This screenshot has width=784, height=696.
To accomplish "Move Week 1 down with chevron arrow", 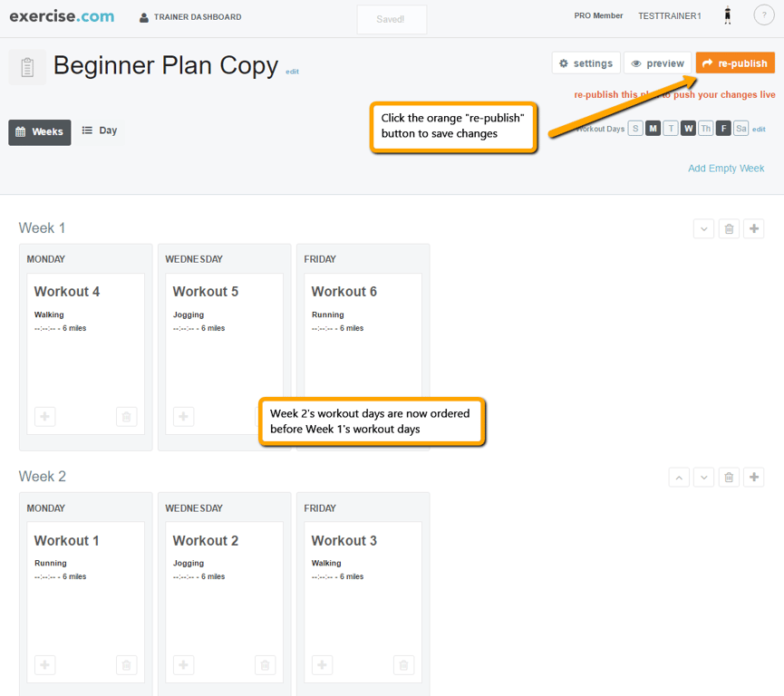I will [x=703, y=229].
